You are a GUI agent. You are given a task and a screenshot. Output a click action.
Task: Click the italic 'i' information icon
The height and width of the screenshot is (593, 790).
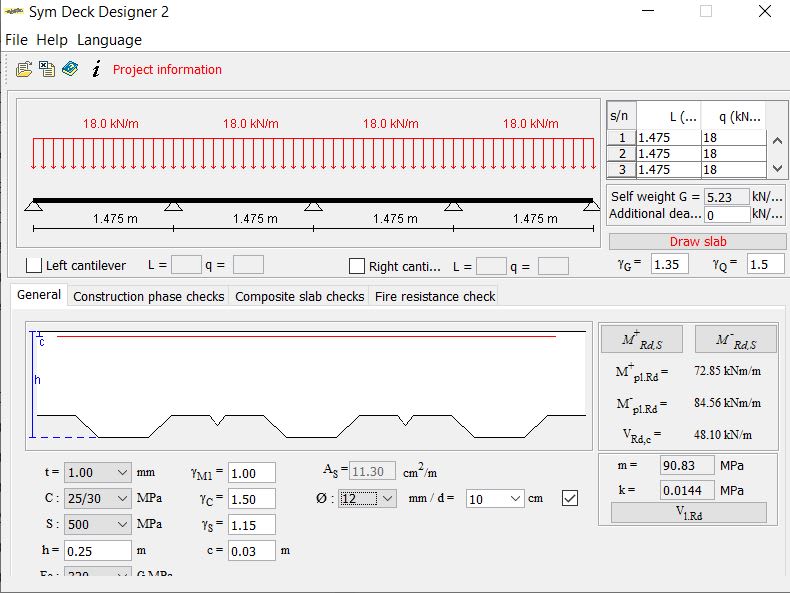click(96, 69)
